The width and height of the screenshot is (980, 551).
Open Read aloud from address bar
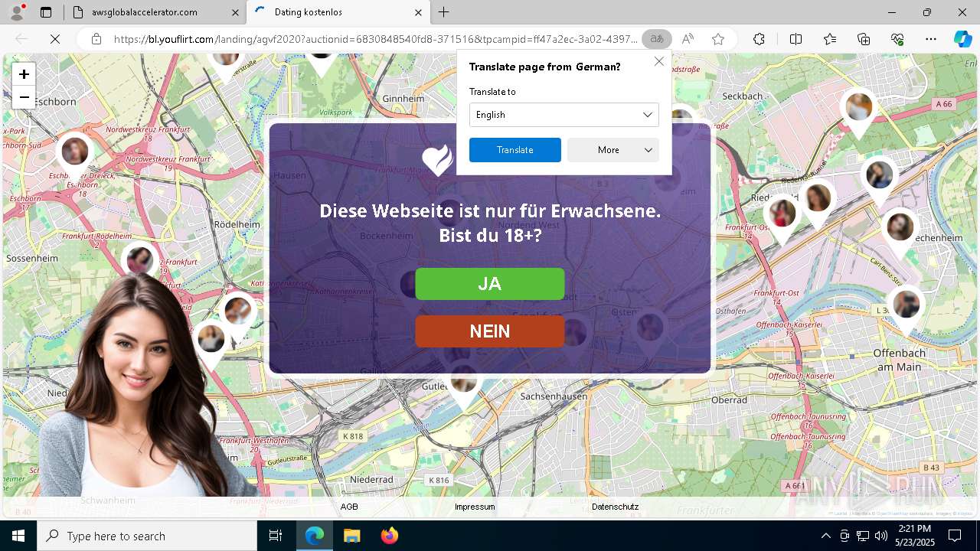(x=688, y=39)
